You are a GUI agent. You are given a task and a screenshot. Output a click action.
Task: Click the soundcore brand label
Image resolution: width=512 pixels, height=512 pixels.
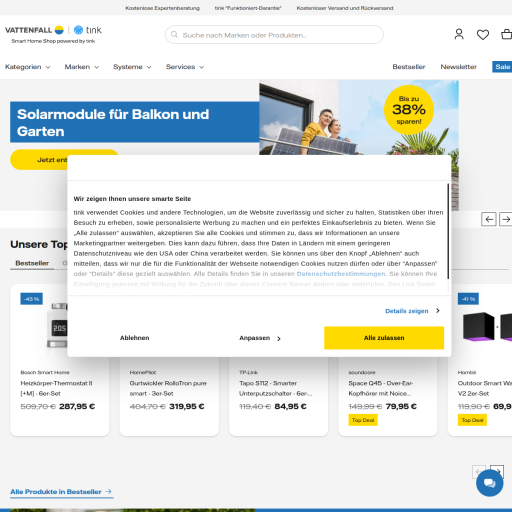point(362,372)
